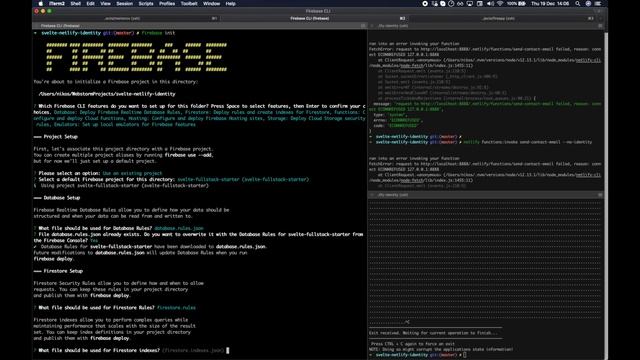The image size is (640, 360).
Task: Open Notification Center icon
Action: click(598, 4)
